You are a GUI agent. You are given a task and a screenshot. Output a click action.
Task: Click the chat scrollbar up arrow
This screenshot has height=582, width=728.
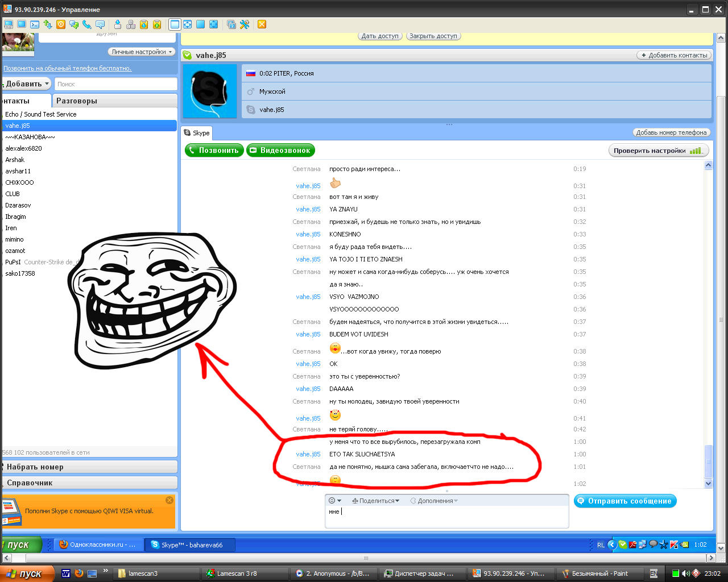[x=708, y=165]
